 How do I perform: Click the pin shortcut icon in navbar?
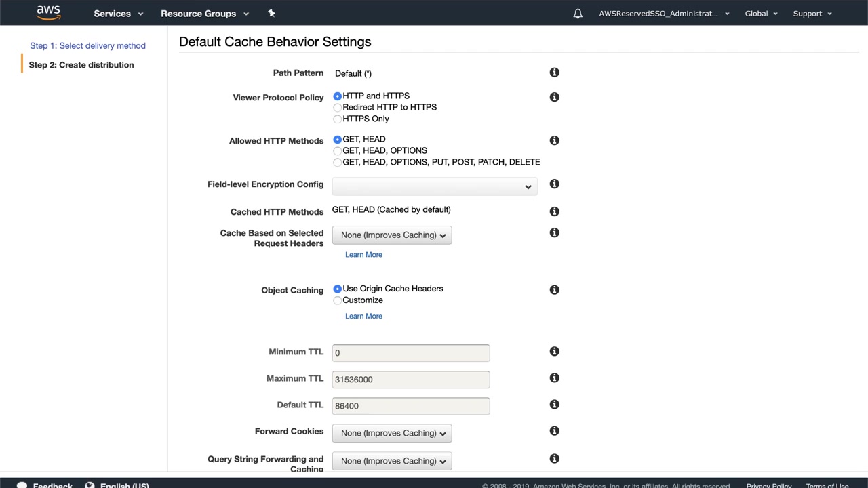272,13
